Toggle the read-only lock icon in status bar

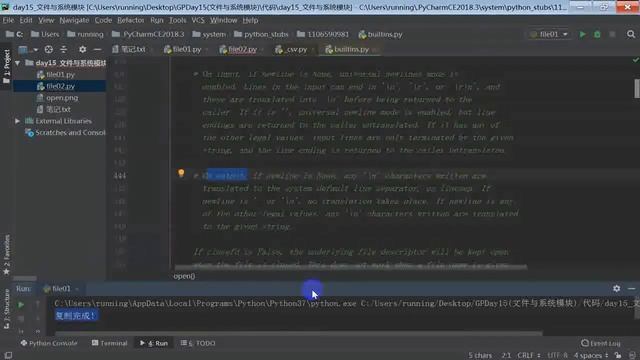618,356
